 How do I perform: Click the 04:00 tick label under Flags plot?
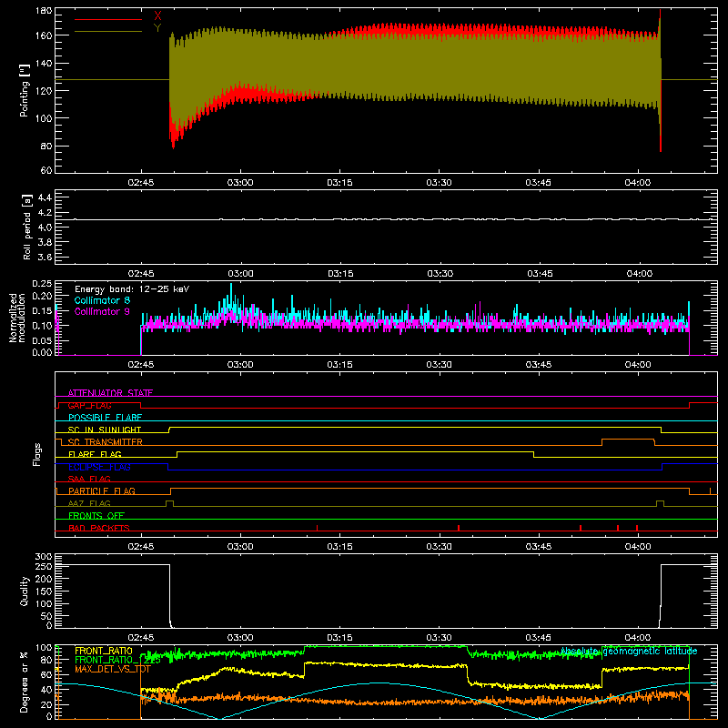[638, 547]
